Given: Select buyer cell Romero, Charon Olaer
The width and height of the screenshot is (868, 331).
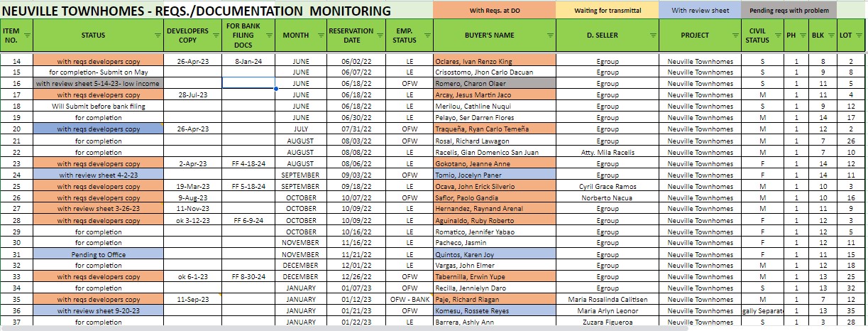Looking at the screenshot, I should tap(495, 83).
